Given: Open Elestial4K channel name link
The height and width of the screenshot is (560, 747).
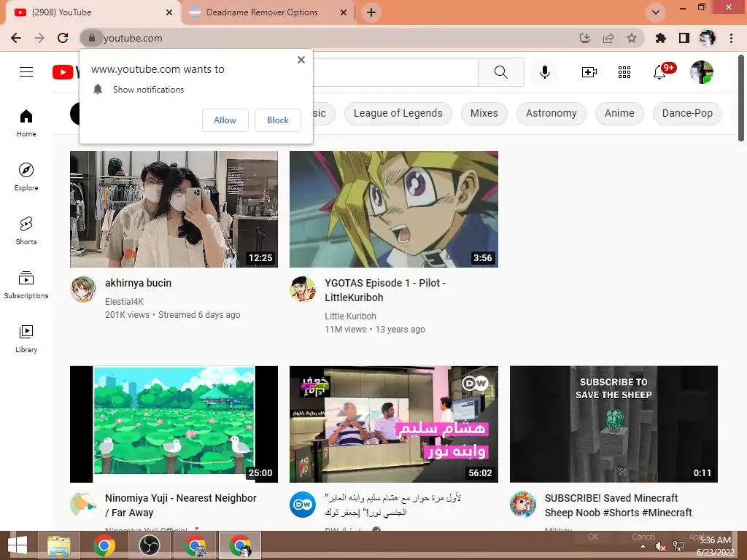Looking at the screenshot, I should click(x=124, y=301).
